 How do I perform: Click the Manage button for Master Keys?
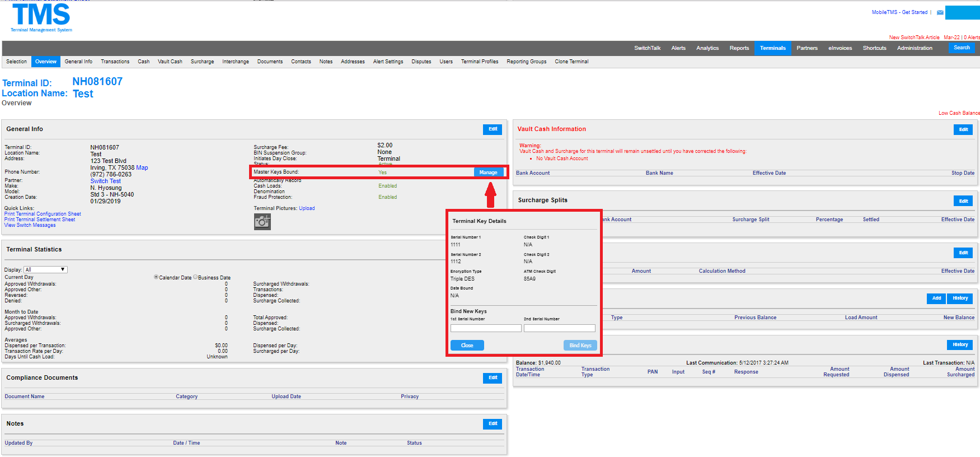[x=488, y=172]
